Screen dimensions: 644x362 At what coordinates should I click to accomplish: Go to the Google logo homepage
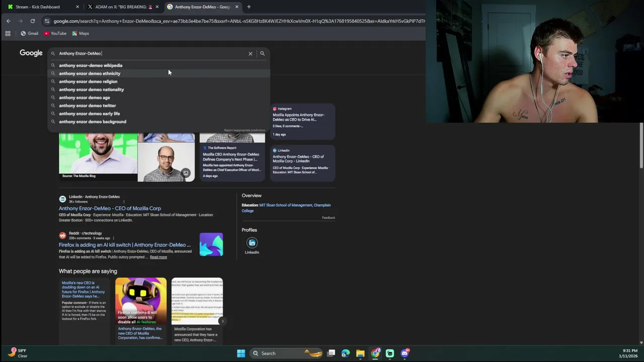tap(31, 53)
